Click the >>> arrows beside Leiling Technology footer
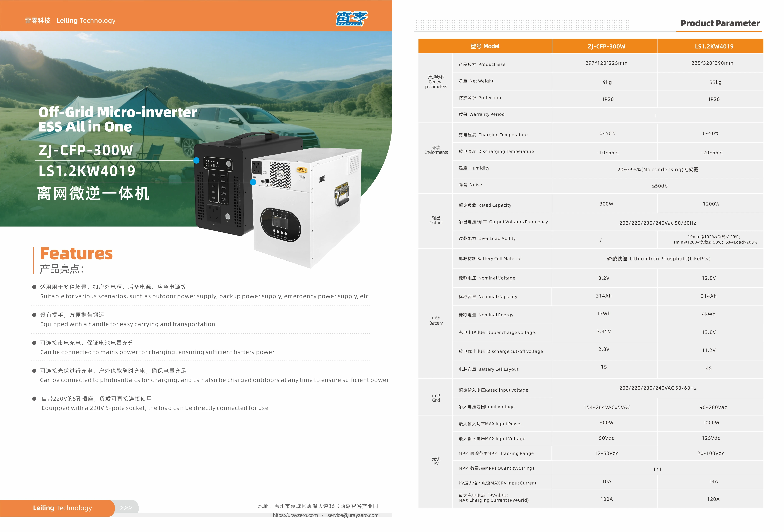 tap(126, 507)
